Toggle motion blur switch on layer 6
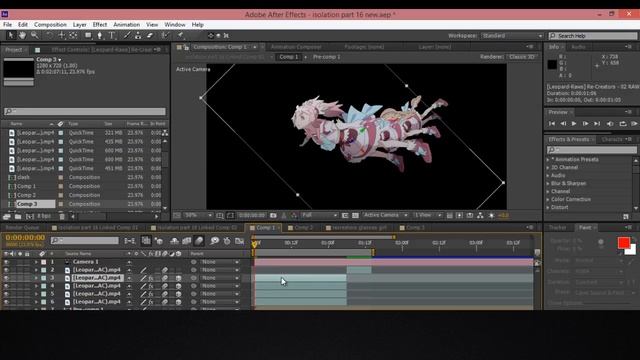This screenshot has height=360, width=640. point(164,302)
